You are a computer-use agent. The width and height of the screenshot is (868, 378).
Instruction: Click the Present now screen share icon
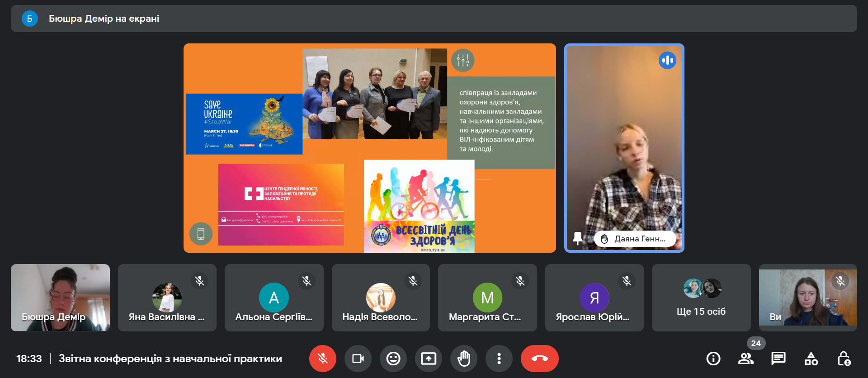(428, 359)
